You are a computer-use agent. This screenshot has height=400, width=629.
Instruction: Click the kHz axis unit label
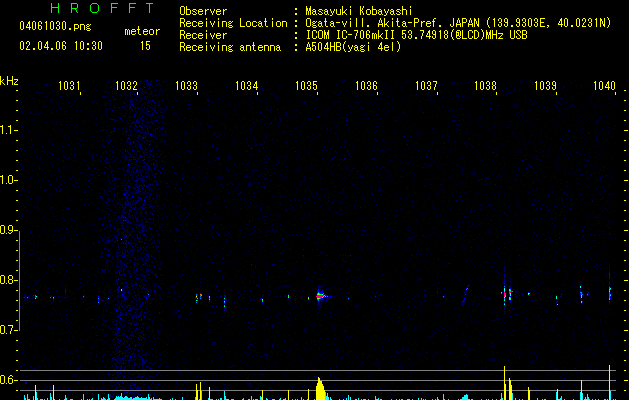tap(9, 81)
